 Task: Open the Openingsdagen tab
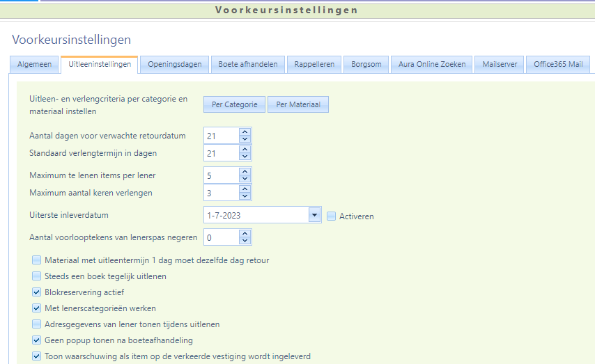174,64
